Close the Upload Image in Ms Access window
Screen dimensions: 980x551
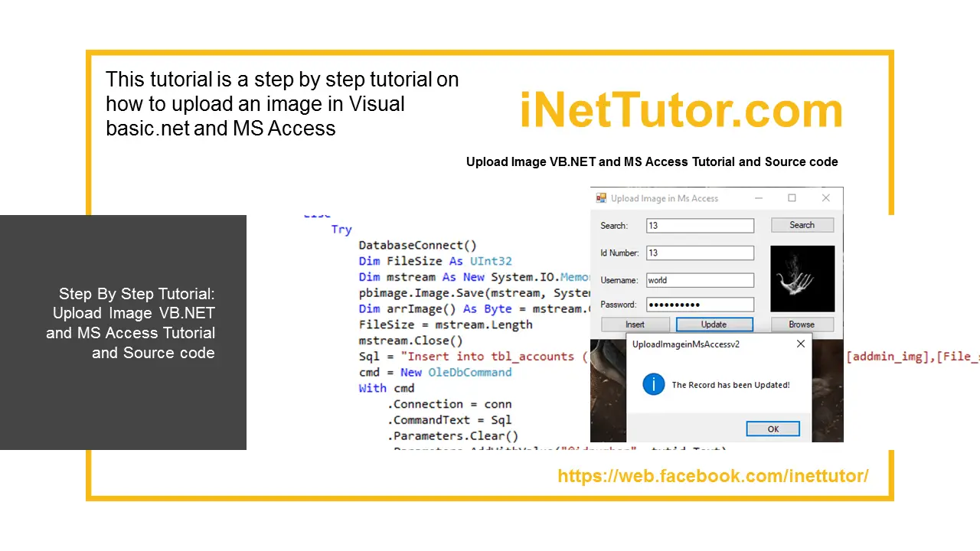(x=825, y=198)
